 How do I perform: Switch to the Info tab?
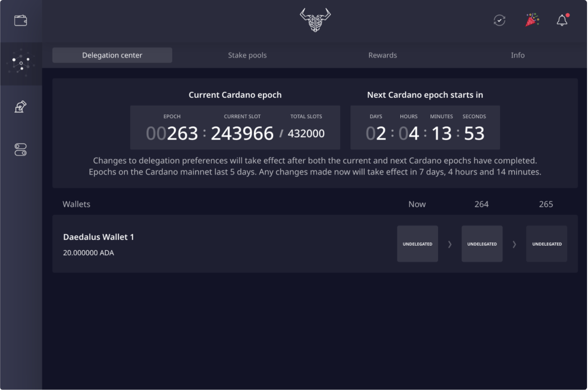tap(518, 55)
